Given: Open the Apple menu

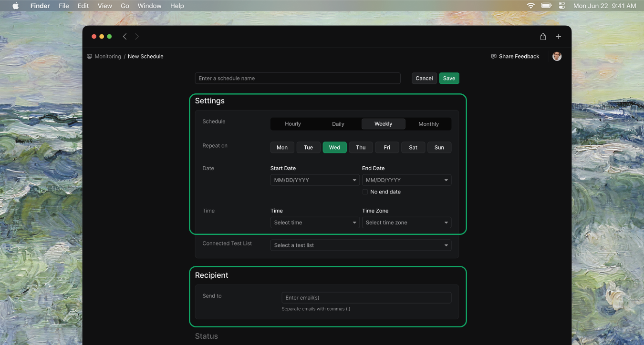Looking at the screenshot, I should [x=15, y=6].
